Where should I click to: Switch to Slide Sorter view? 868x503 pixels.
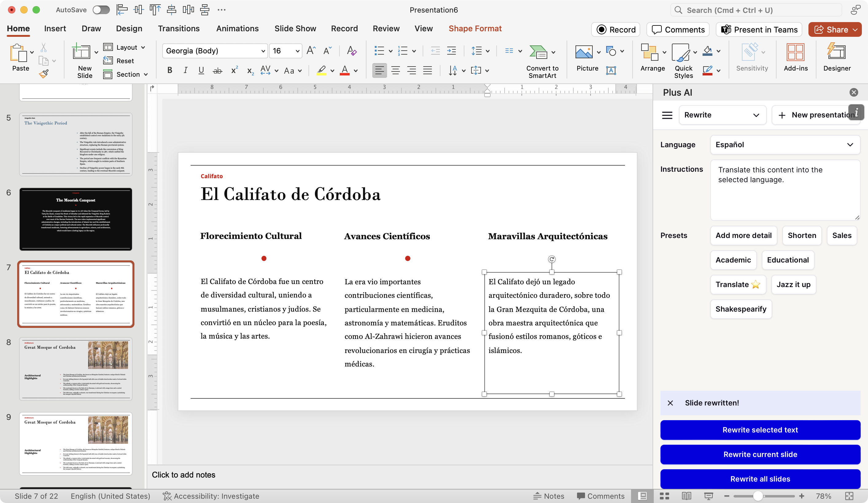pyautogui.click(x=665, y=496)
